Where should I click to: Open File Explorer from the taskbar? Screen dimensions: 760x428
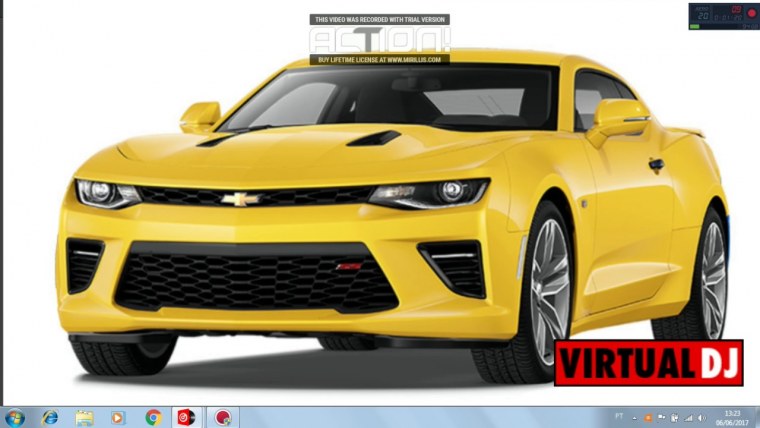[x=85, y=417]
